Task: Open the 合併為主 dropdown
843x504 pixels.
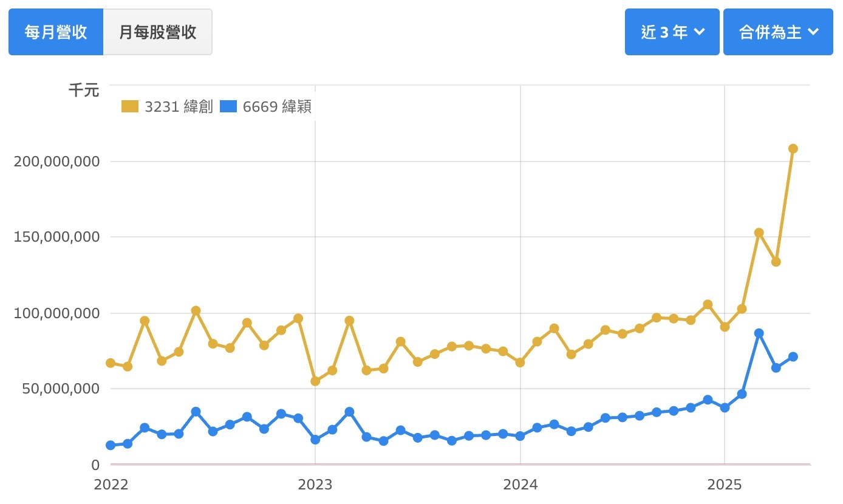Action: click(778, 32)
